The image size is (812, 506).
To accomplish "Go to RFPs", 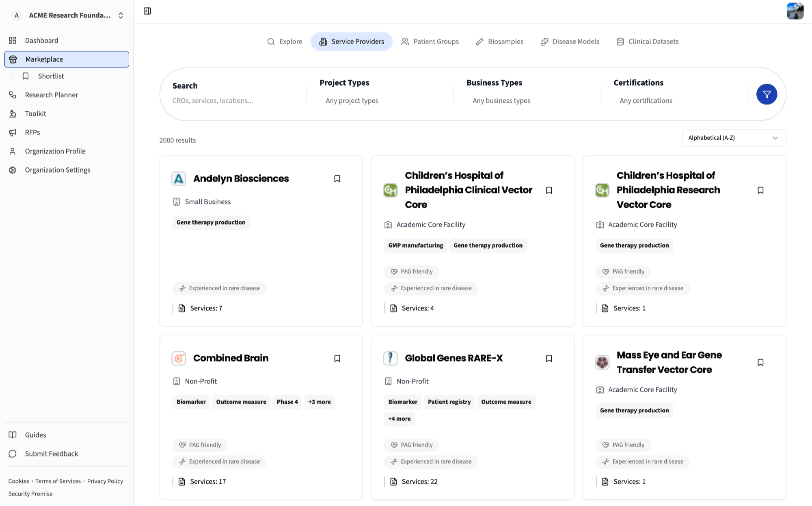I will tap(67, 132).
